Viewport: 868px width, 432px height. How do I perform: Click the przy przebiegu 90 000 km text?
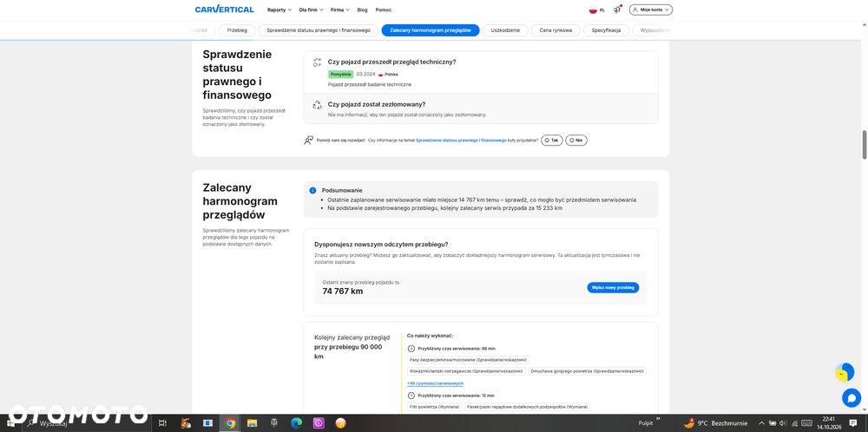[348, 352]
